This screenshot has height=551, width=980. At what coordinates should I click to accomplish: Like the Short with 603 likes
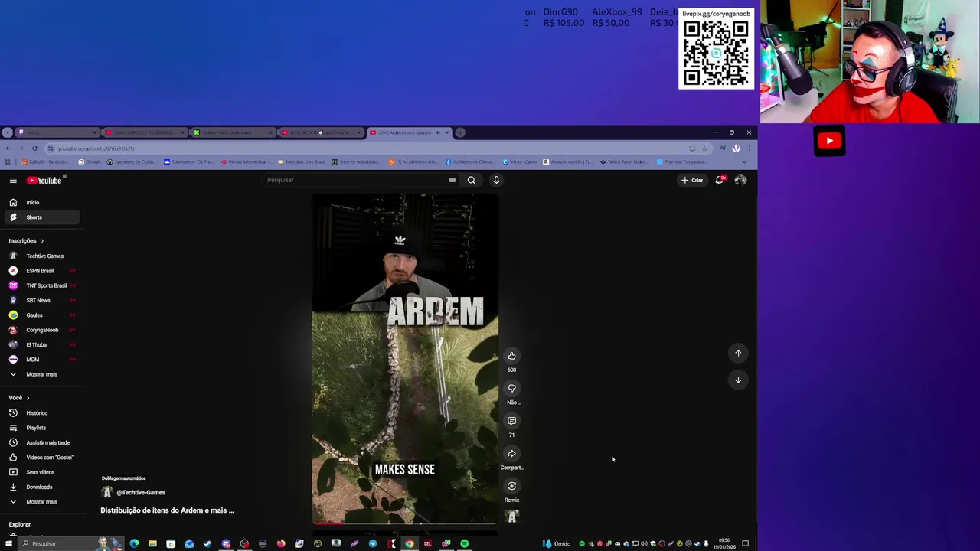coord(511,355)
